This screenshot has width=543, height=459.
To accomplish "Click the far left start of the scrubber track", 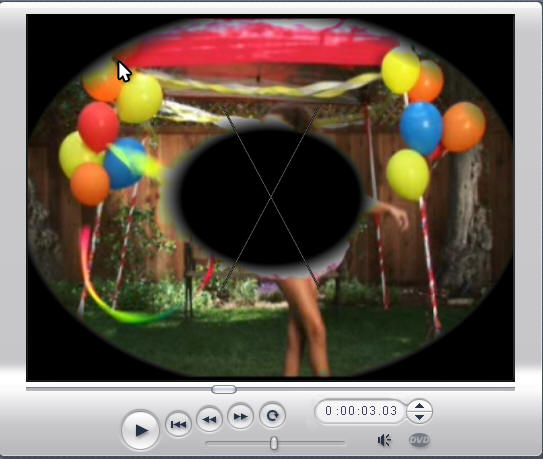I will (x=28, y=389).
